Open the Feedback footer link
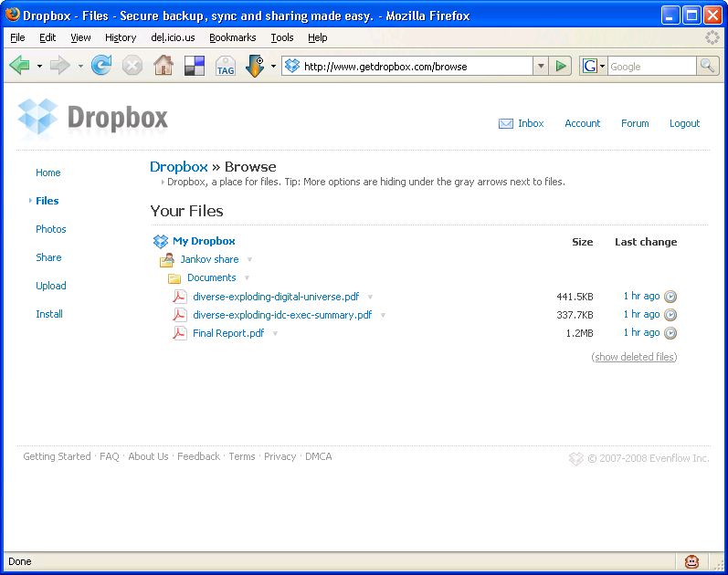Image resolution: width=728 pixels, height=575 pixels. pos(199,456)
